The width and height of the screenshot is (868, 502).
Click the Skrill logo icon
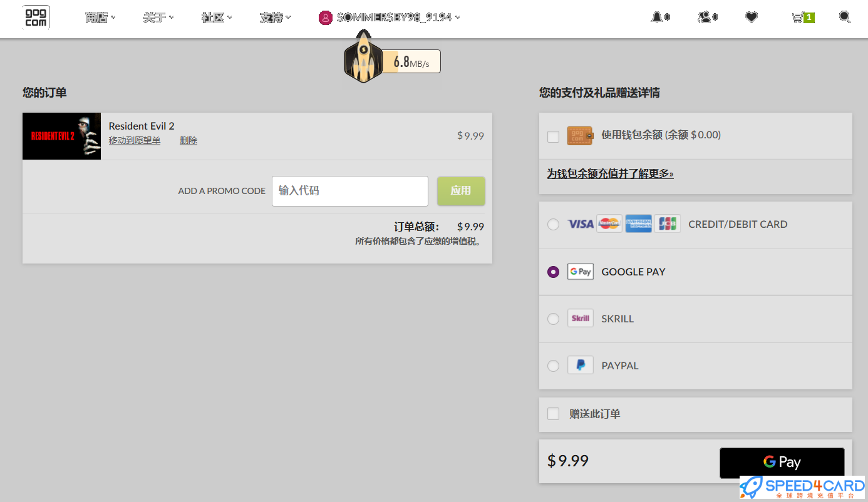pyautogui.click(x=581, y=319)
